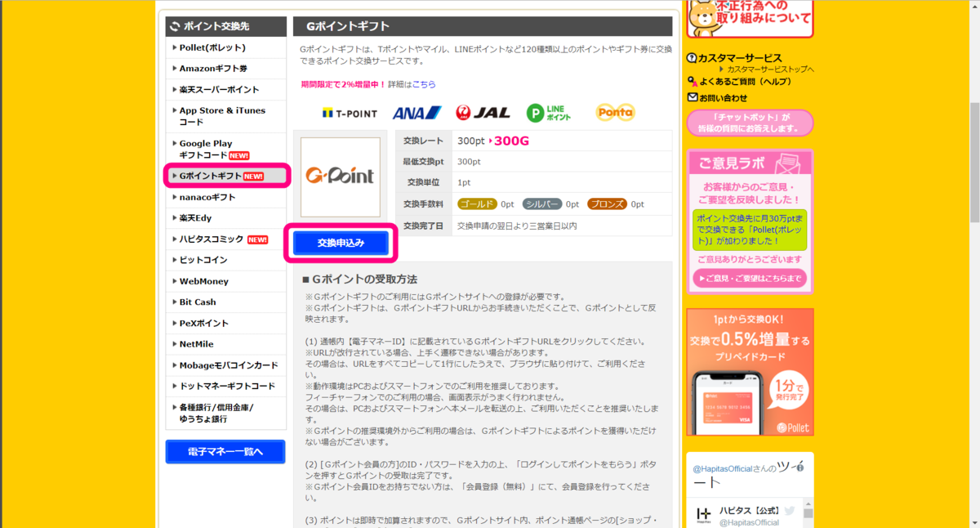
Task: Click the Gポイントの受取方法 heading
Action: coord(359,279)
